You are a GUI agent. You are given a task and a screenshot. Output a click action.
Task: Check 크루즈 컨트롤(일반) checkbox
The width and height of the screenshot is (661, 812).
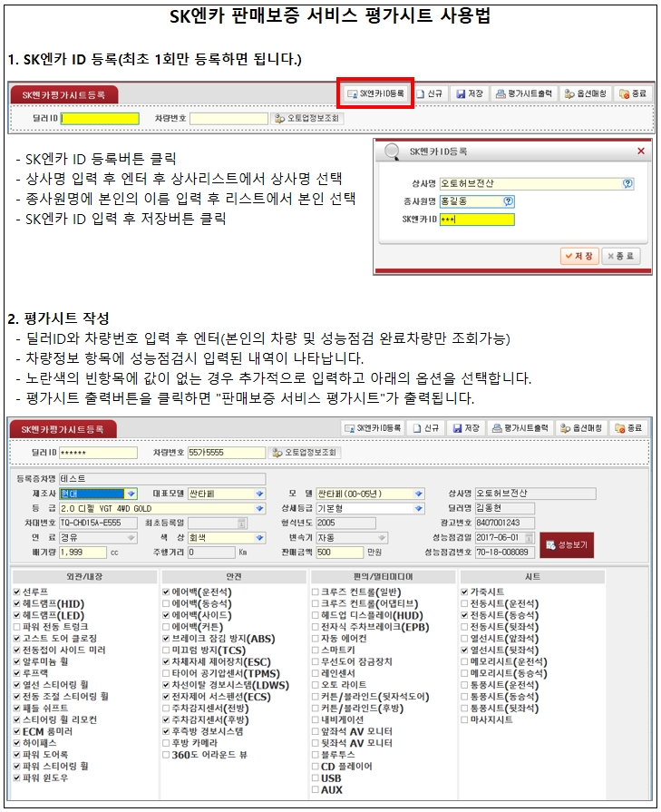click(x=316, y=592)
